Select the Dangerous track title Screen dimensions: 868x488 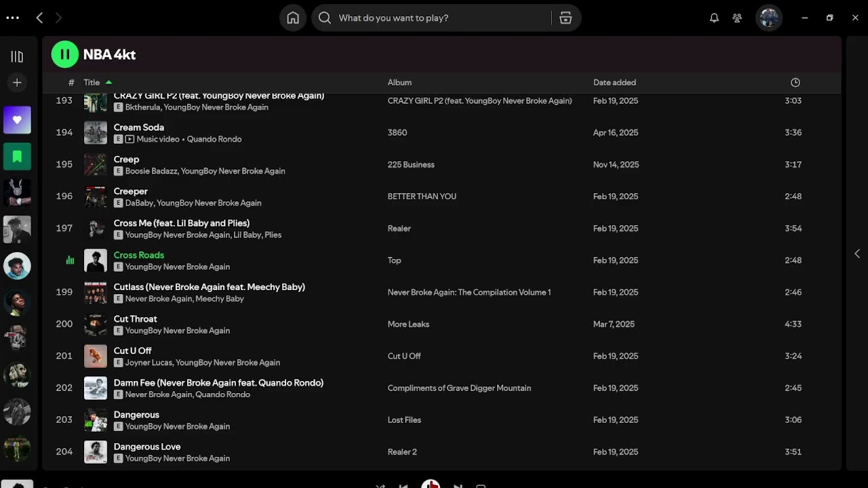click(x=136, y=414)
